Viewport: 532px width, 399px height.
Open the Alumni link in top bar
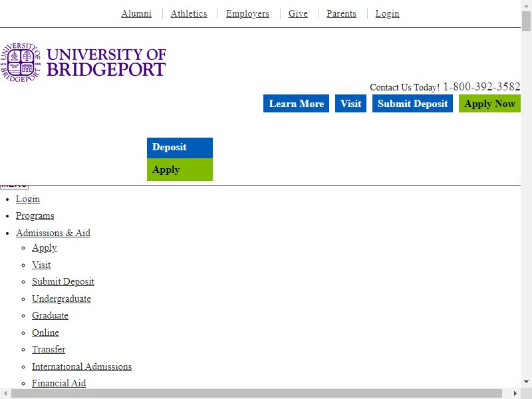(x=136, y=13)
